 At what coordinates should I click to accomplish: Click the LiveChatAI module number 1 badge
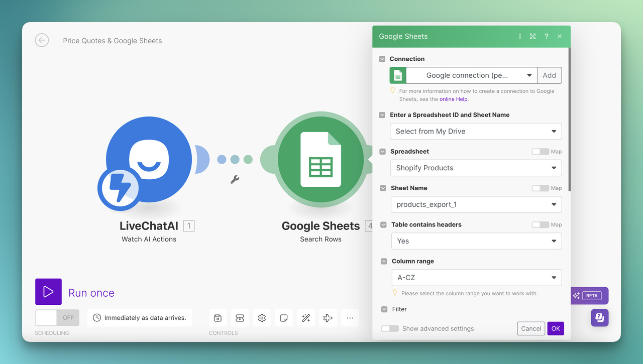[x=189, y=226]
